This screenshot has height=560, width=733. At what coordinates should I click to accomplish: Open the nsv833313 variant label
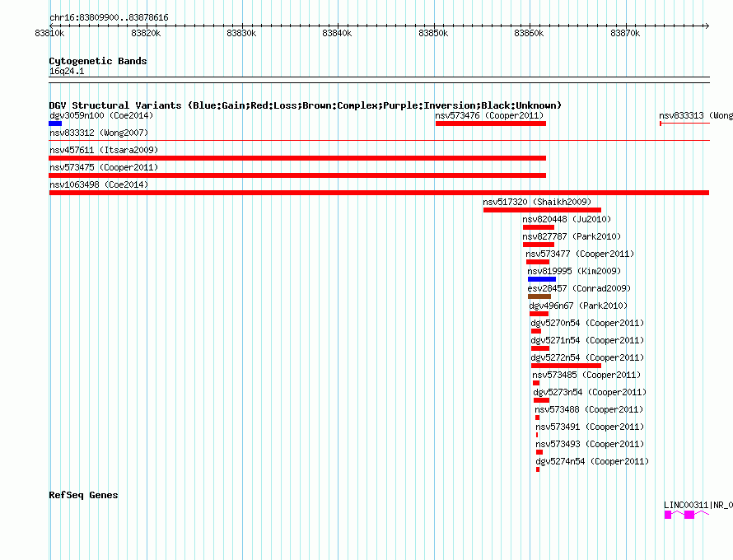point(696,115)
